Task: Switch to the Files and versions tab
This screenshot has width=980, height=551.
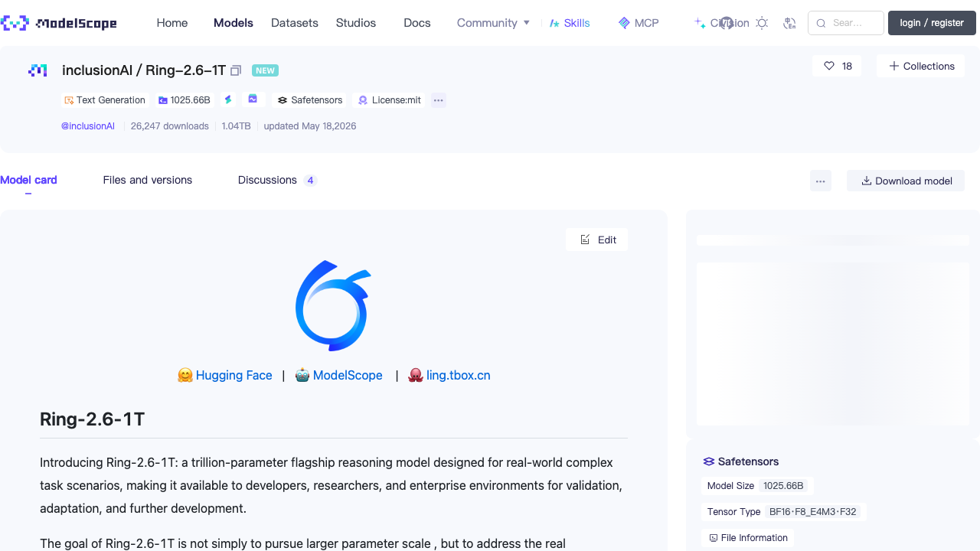Action: pyautogui.click(x=148, y=180)
